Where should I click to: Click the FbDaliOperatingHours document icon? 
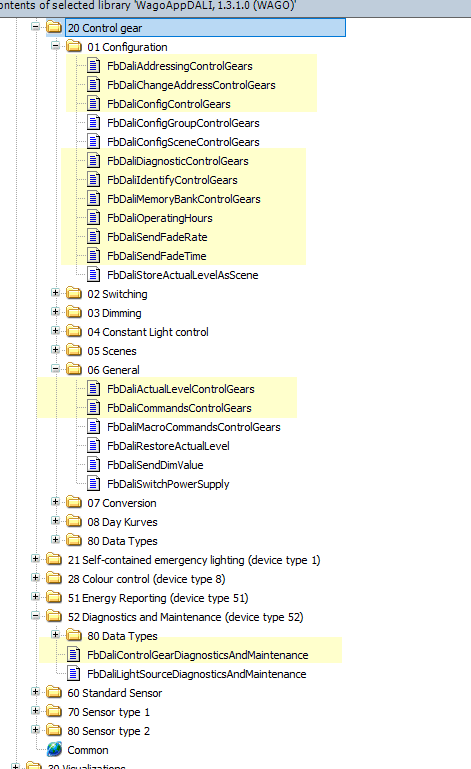[94, 218]
